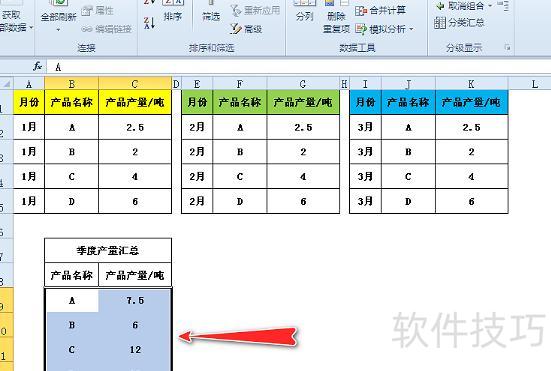Click summary header 产品名称
Image resolution: width=551 pixels, height=371 pixels.
[72, 275]
